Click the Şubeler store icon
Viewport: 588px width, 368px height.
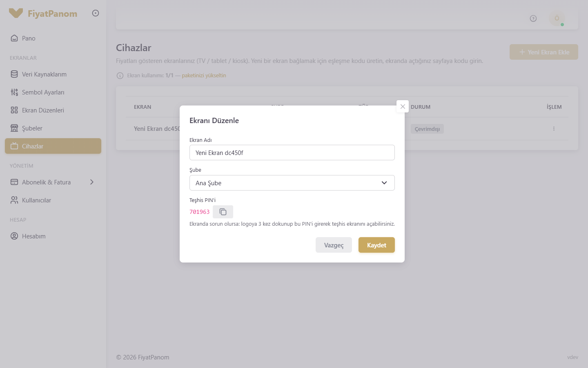14,128
